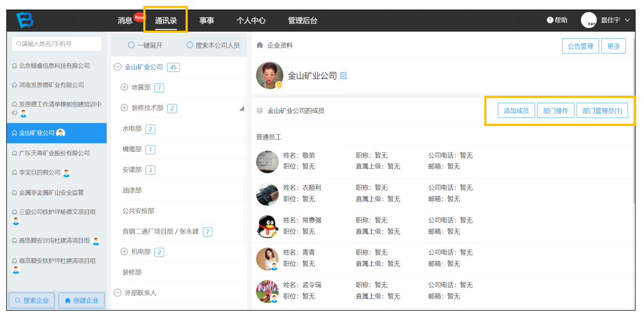Click the edit icon beside 金山矿业公司 title
Screen dimensions: 644x318
[x=344, y=76]
